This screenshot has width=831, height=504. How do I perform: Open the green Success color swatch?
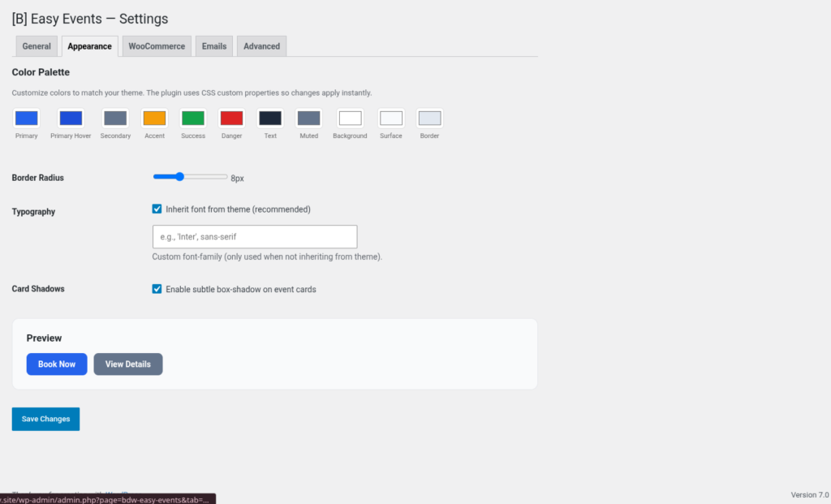pos(193,118)
